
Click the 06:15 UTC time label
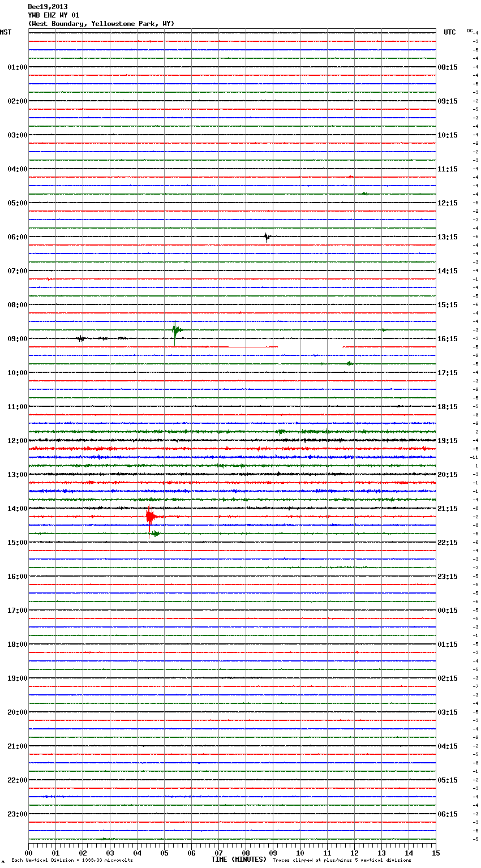pyautogui.click(x=448, y=814)
